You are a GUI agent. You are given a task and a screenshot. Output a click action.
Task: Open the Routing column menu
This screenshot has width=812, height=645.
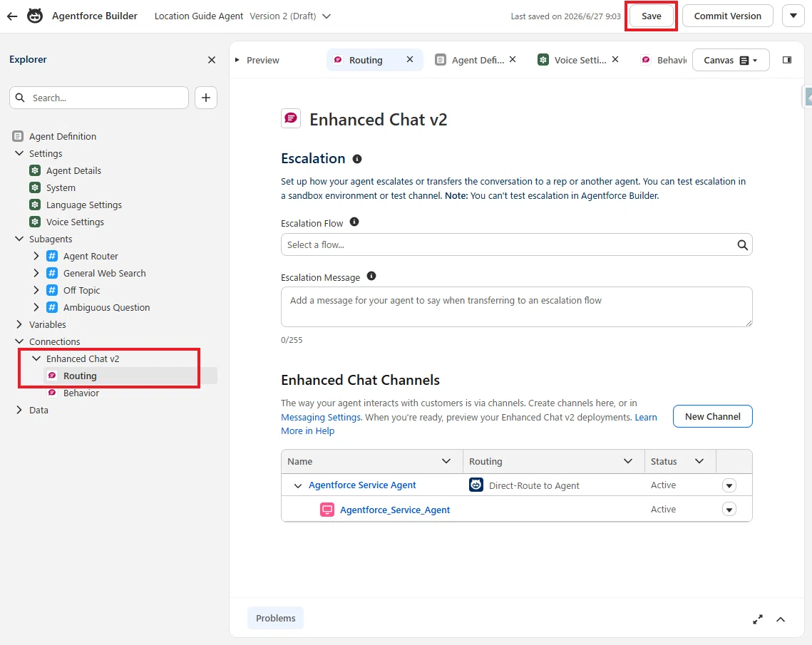627,461
